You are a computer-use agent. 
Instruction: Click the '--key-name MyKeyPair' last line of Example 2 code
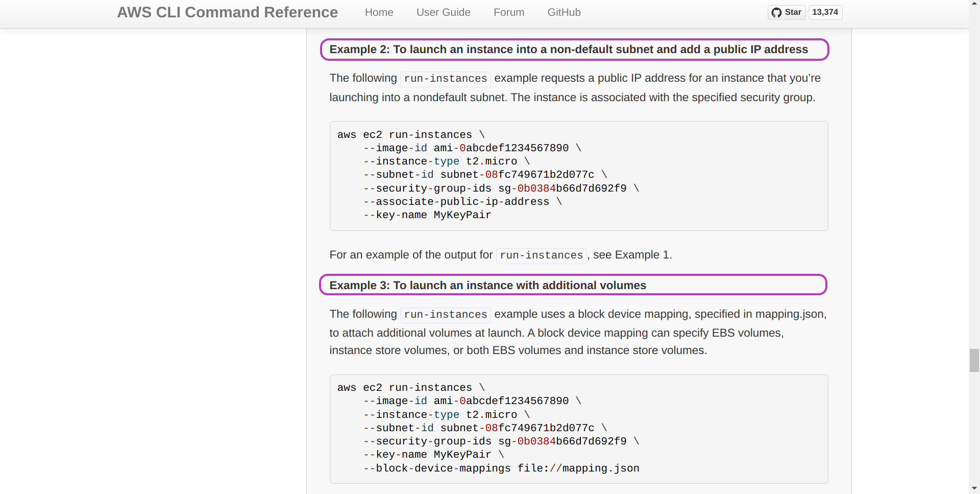[x=427, y=215]
